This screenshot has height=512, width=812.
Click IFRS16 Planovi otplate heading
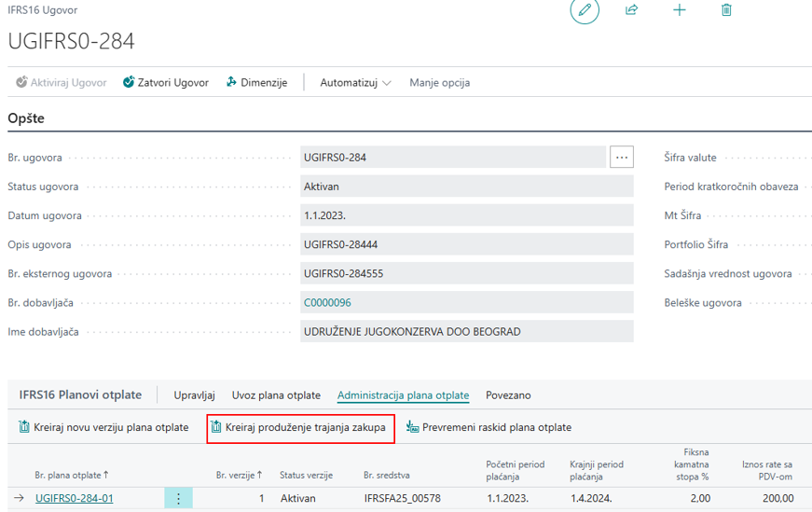80,394
